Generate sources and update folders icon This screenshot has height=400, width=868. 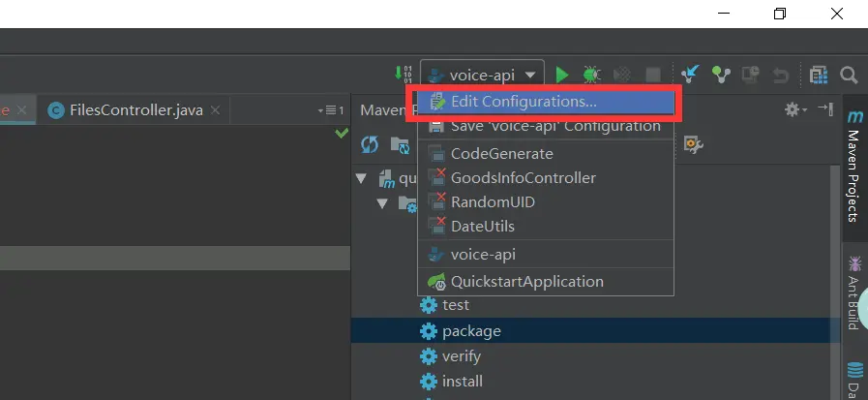(400, 145)
